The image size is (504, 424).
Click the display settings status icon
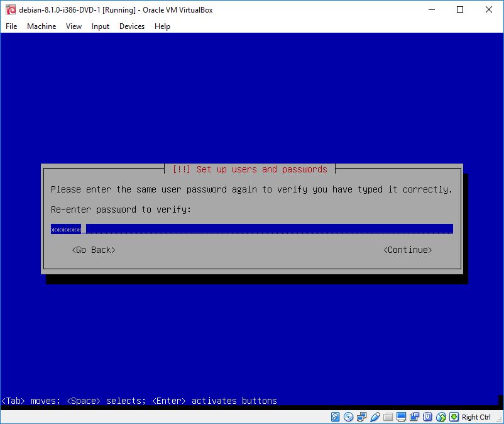tap(401, 417)
